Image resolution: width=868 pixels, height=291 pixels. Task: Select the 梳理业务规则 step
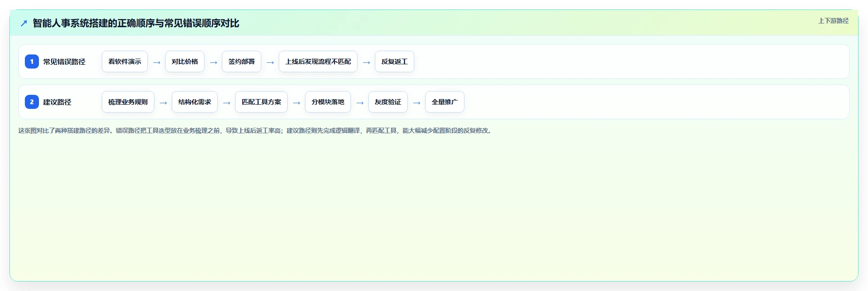pyautogui.click(x=128, y=102)
